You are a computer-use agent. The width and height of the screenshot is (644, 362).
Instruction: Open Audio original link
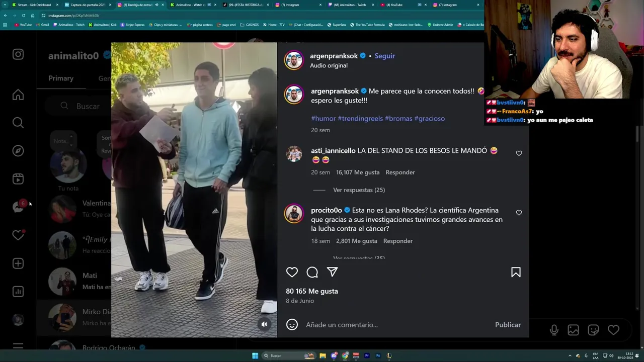point(329,65)
